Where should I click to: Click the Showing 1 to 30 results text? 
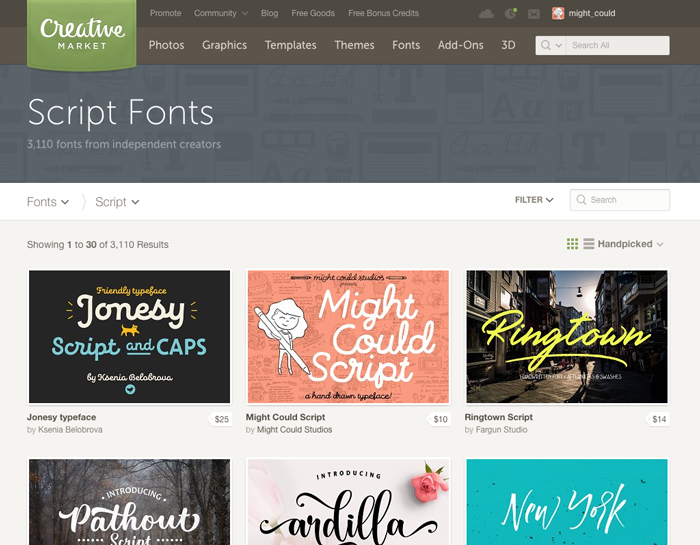click(98, 245)
